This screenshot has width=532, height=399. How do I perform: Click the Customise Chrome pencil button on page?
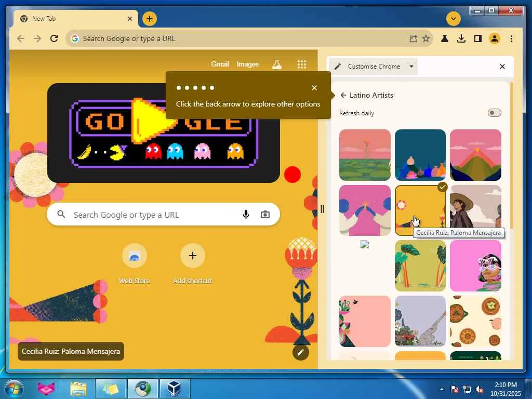pyautogui.click(x=301, y=353)
